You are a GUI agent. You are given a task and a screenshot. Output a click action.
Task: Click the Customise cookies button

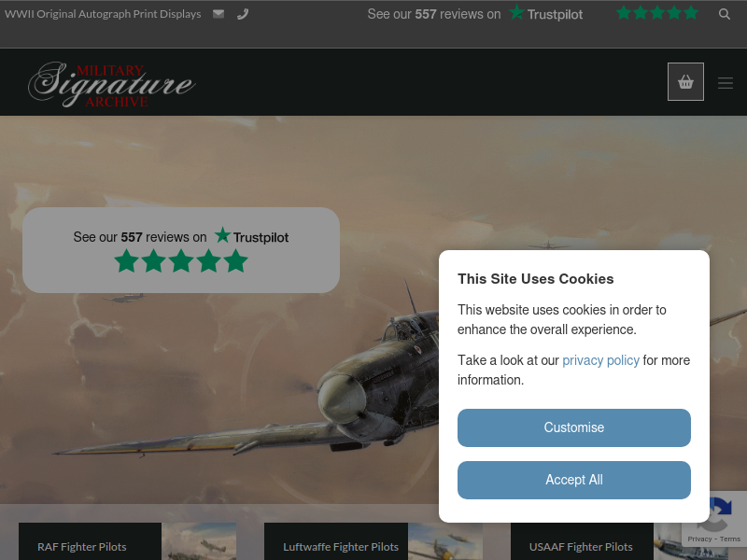pyautogui.click(x=574, y=427)
